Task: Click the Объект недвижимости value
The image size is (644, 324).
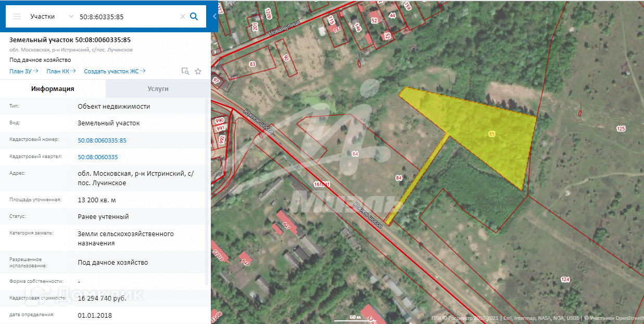Action: click(114, 107)
